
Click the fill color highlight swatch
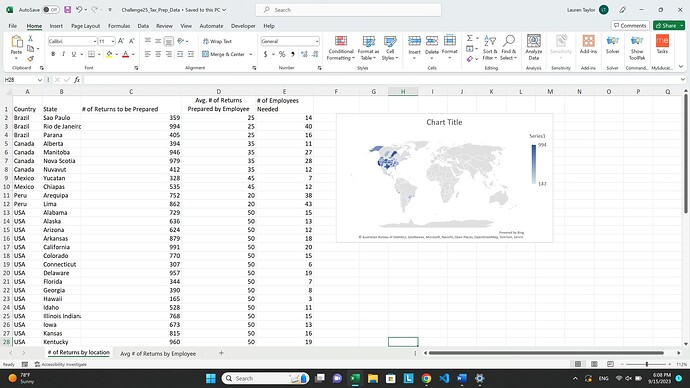(x=109, y=54)
